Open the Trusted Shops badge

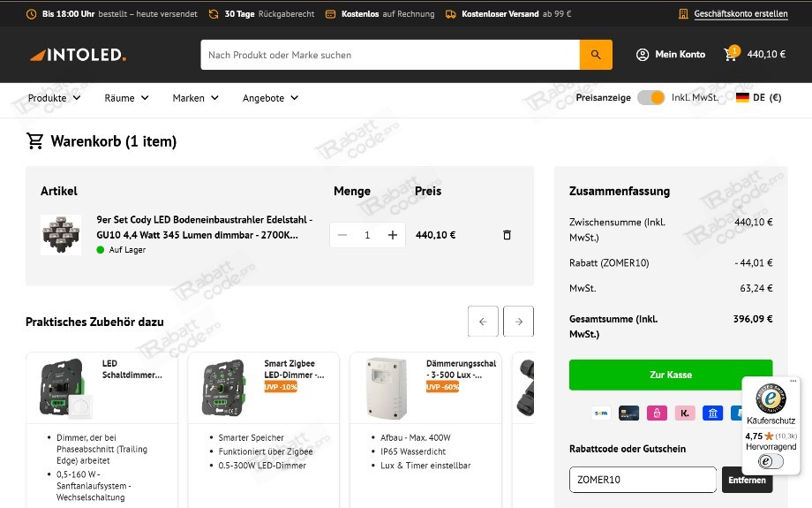click(x=771, y=398)
